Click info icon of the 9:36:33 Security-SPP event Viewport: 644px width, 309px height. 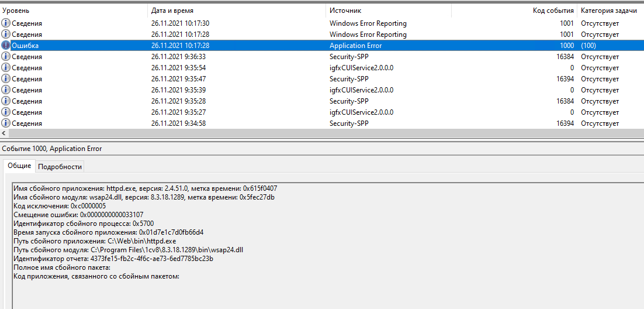click(6, 57)
